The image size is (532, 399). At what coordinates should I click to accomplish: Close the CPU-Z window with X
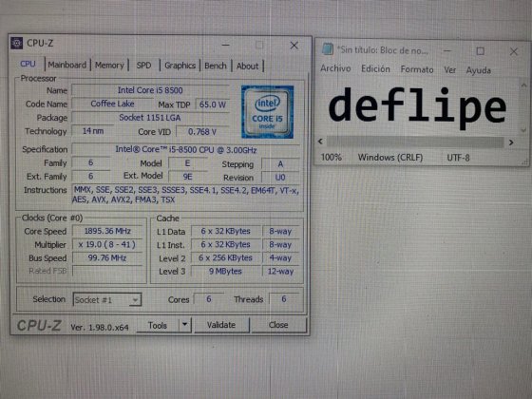tap(294, 46)
